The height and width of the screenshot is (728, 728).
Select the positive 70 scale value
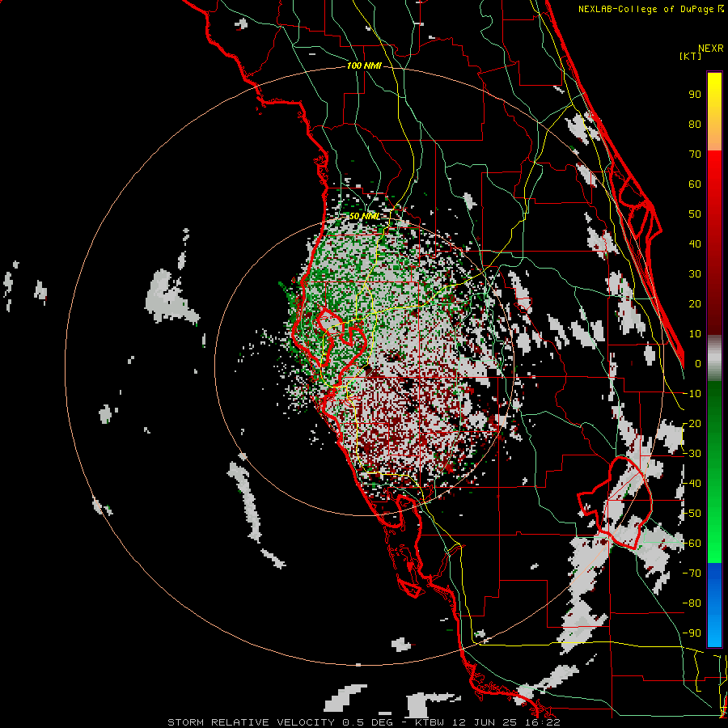click(695, 154)
